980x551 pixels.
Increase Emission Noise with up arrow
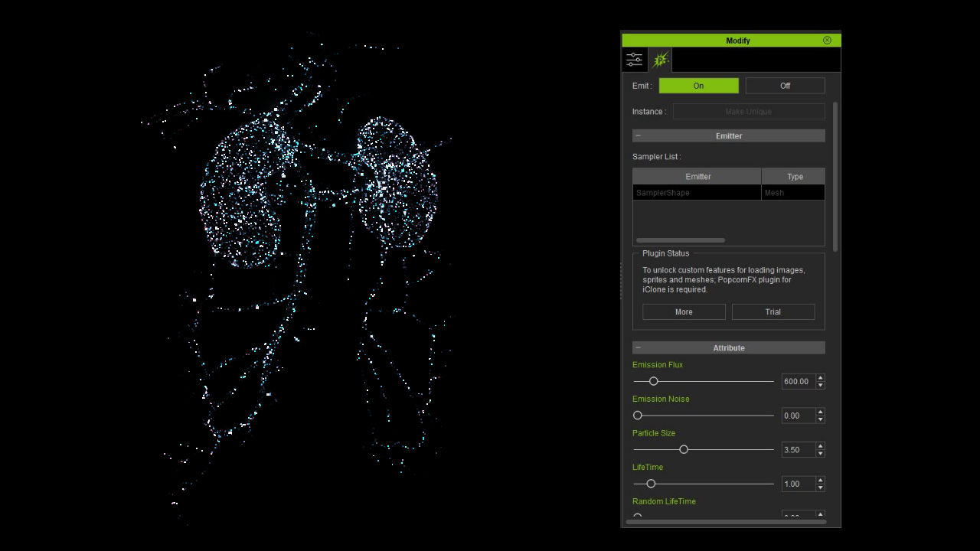[x=820, y=412]
